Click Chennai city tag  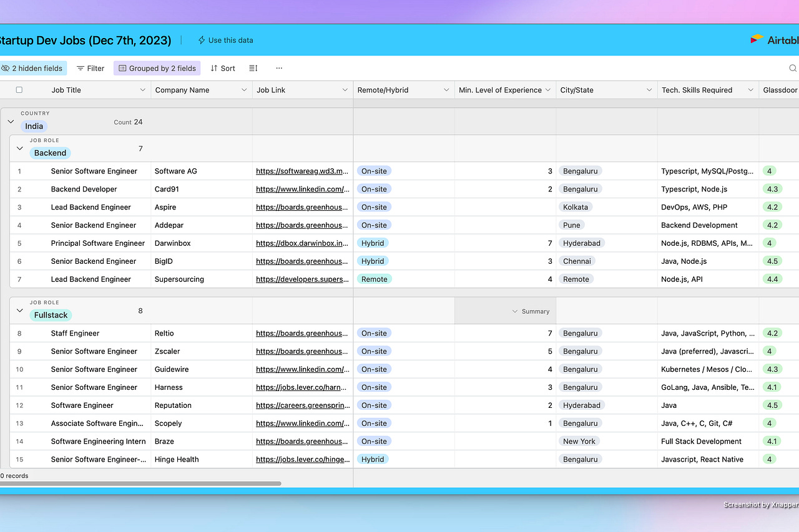pyautogui.click(x=577, y=261)
